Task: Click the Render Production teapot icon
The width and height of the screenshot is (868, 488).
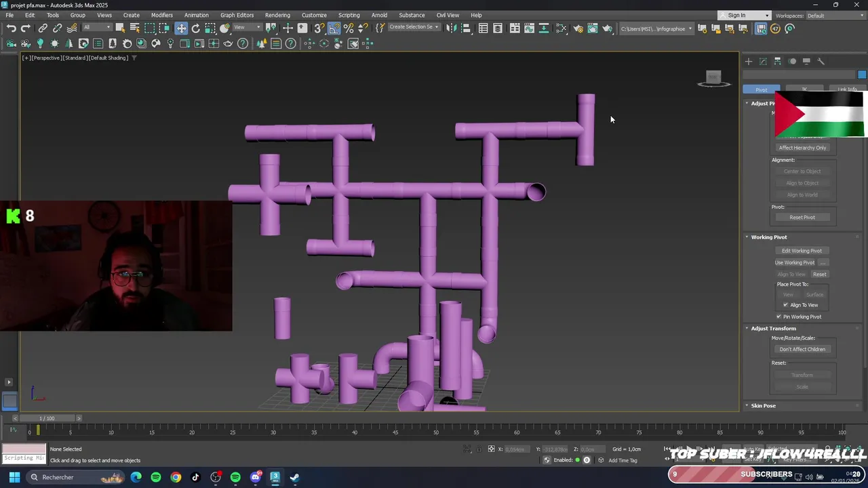Action: (608, 28)
